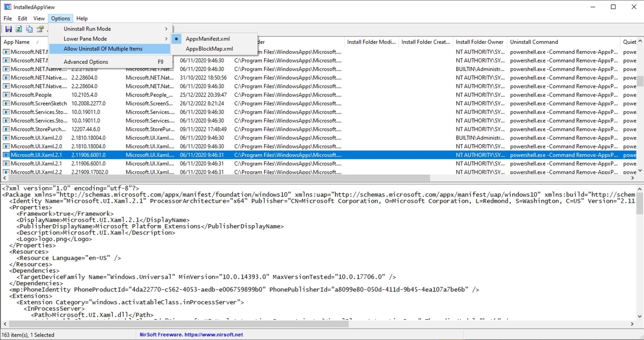This screenshot has height=340, width=644.
Task: Click the '163 item(s), 1 Selected' status text
Action: tap(28, 335)
